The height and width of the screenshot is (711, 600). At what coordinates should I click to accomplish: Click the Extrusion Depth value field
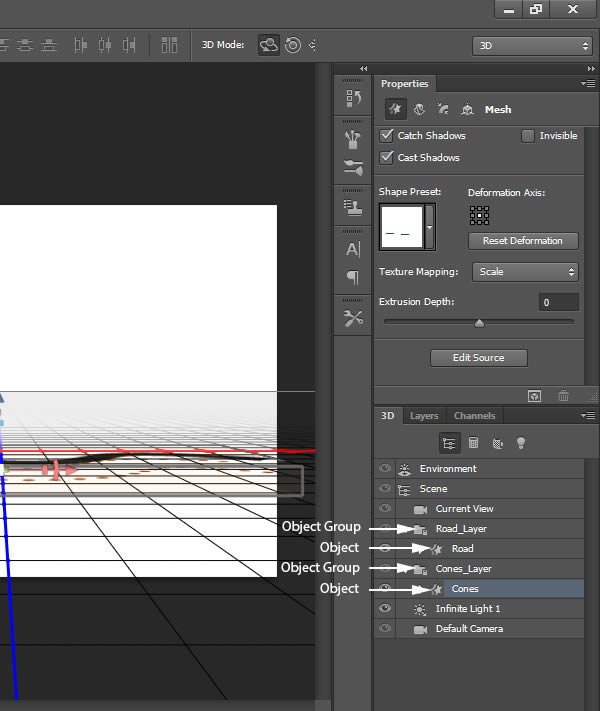pyautogui.click(x=558, y=302)
